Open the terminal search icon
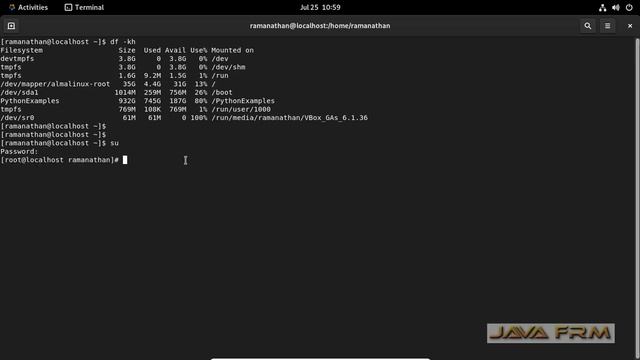Viewport: 640px width, 360px height. [587, 26]
